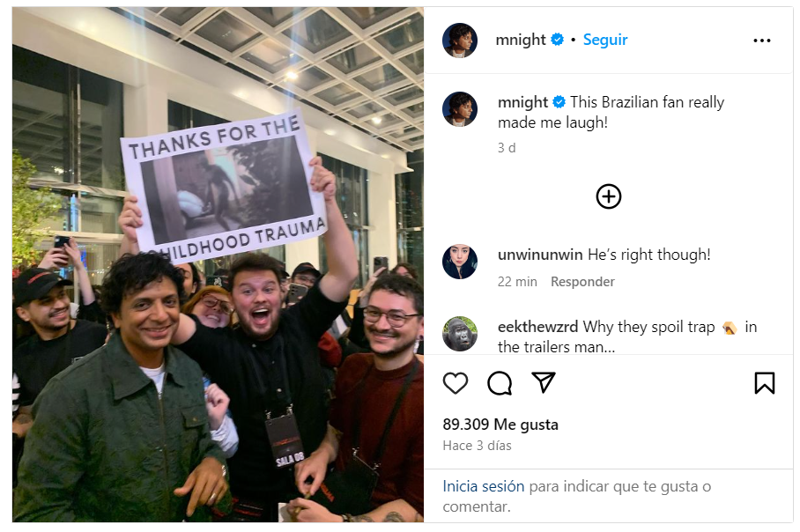Like the post with the heart icon
This screenshot has width=800, height=532.
click(456, 383)
